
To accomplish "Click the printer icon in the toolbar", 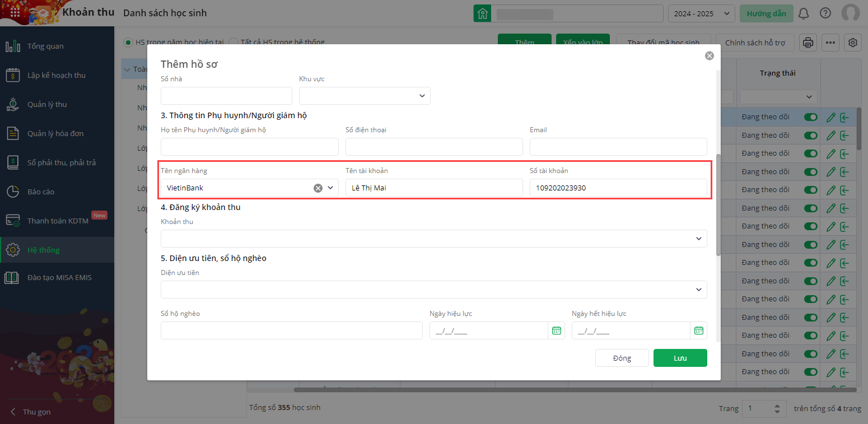I will coord(808,43).
